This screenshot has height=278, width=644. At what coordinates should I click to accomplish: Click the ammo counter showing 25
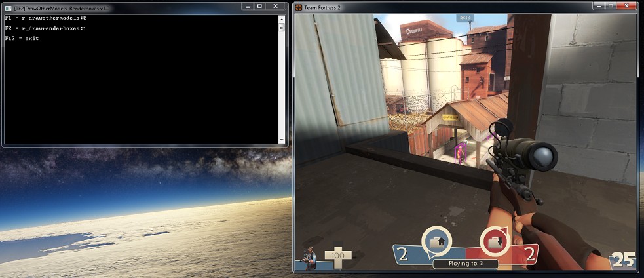click(622, 260)
